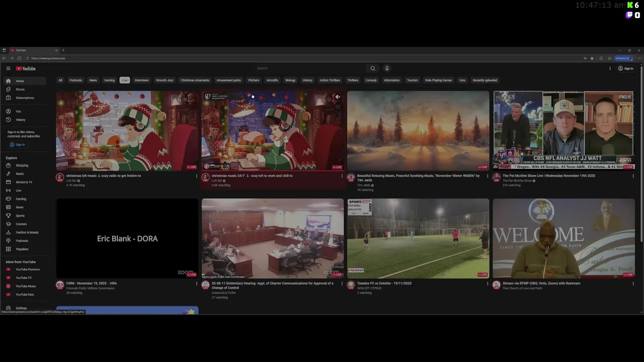Unmute the christmas music 24/7 preview
Screen dimensions: 644x362
338,97
